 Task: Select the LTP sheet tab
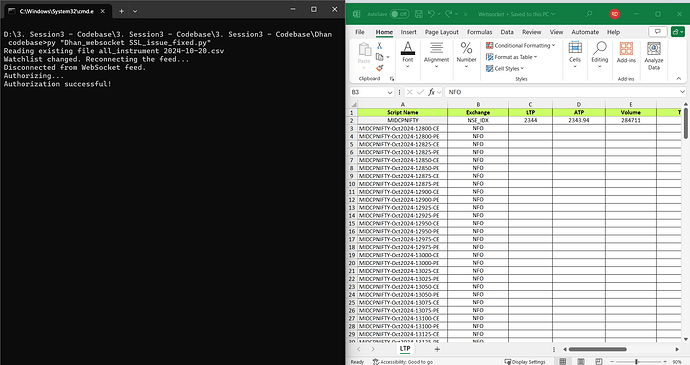click(x=405, y=348)
